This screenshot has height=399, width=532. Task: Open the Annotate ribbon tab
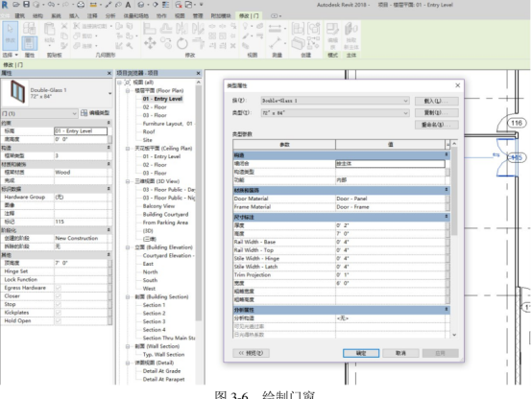(92, 16)
